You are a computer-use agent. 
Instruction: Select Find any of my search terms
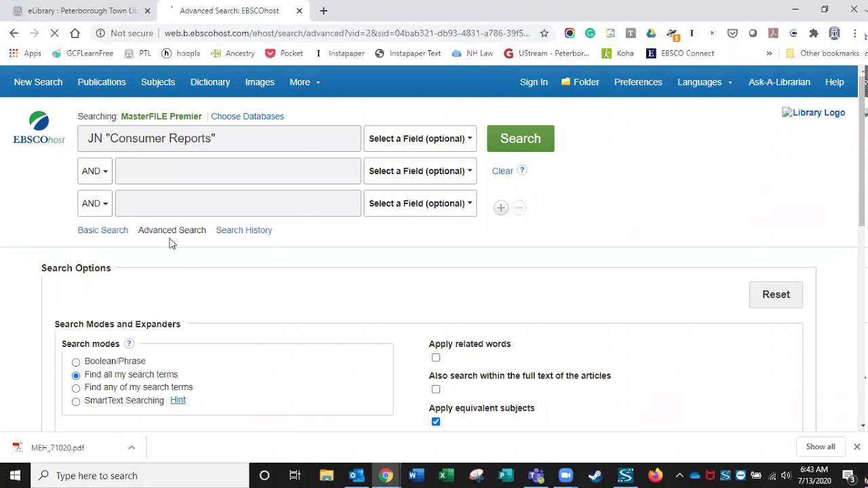click(76, 388)
